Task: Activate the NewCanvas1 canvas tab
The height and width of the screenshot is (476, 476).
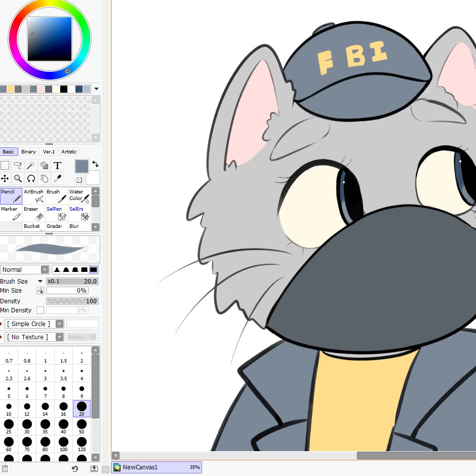Action: pos(156,467)
